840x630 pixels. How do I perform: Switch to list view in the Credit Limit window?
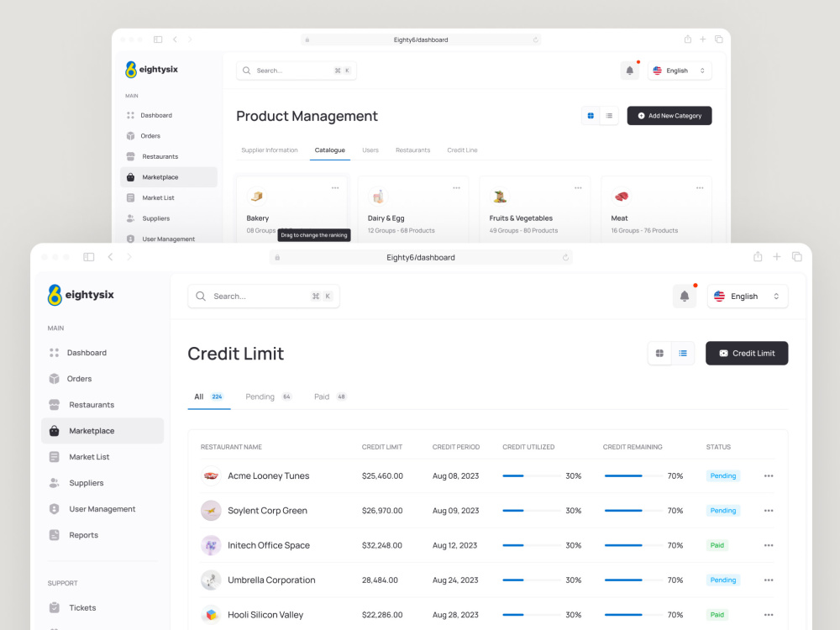click(x=682, y=353)
